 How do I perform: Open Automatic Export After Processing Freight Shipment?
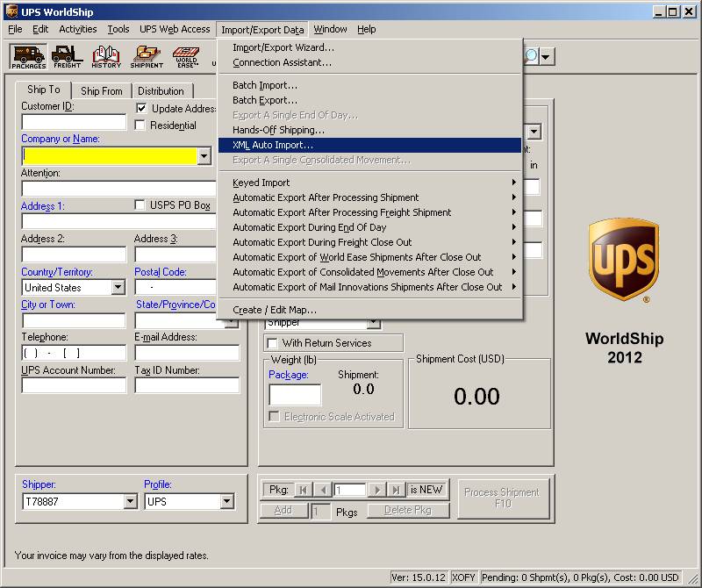tap(369, 212)
